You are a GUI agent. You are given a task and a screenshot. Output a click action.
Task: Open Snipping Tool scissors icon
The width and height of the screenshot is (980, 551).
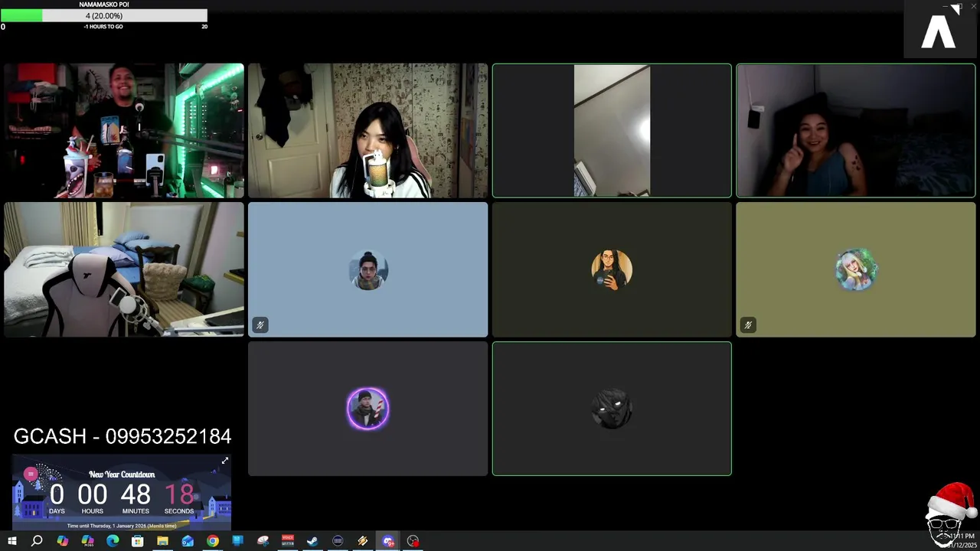(x=263, y=541)
